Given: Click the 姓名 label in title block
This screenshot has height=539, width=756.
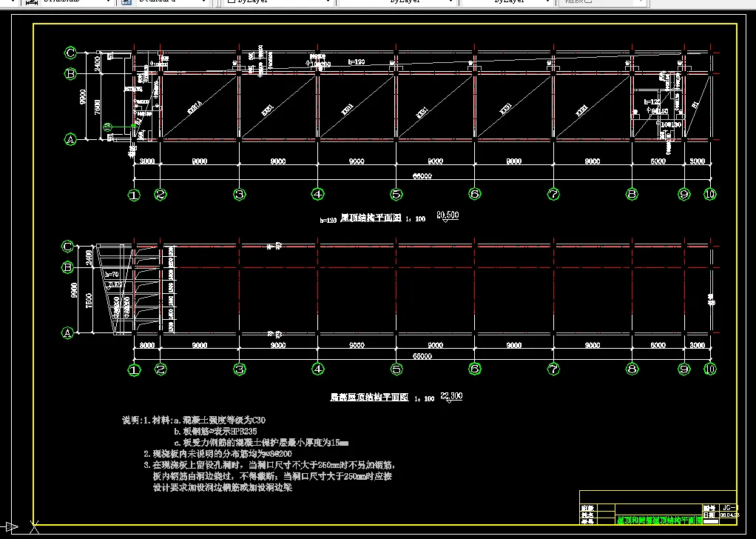Looking at the screenshot, I should coord(587,515).
